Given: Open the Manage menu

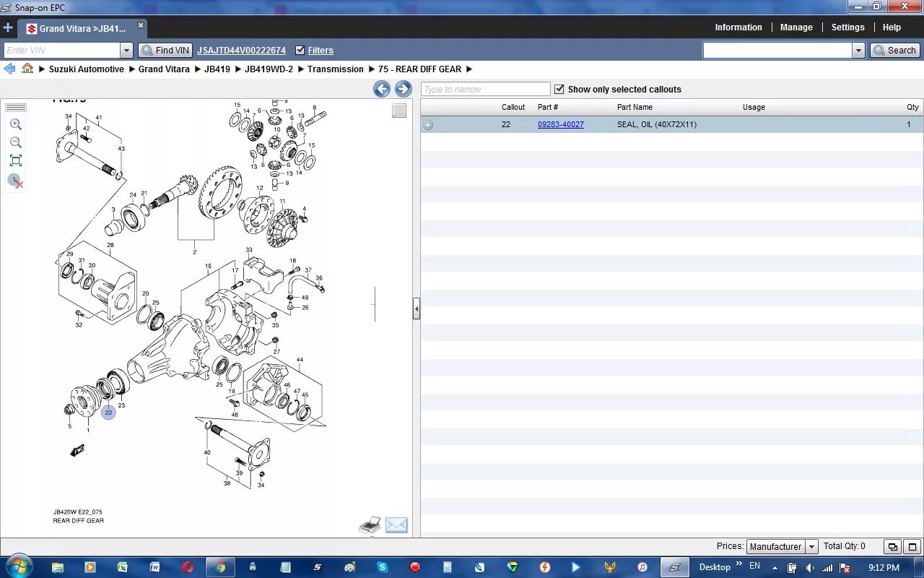Looking at the screenshot, I should pyautogui.click(x=796, y=27).
